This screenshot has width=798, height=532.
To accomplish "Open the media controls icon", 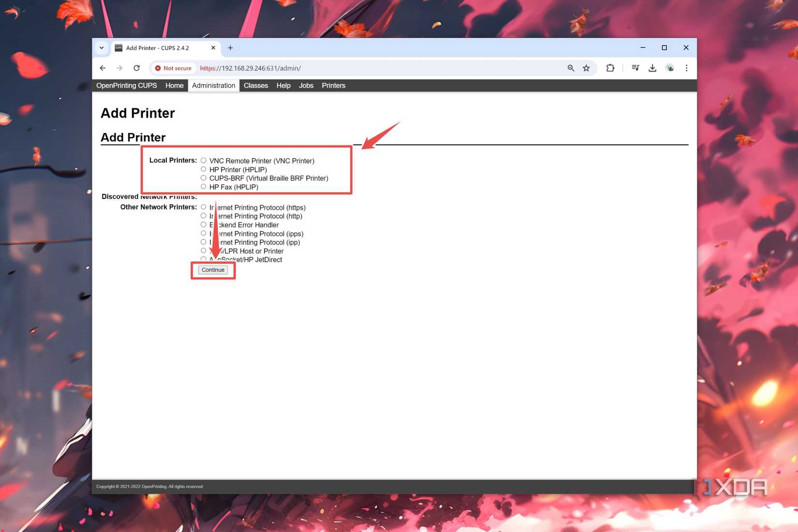I will [635, 68].
